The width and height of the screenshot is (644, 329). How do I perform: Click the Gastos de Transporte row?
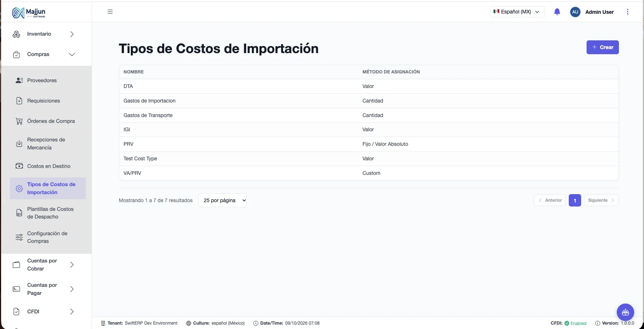[369, 115]
